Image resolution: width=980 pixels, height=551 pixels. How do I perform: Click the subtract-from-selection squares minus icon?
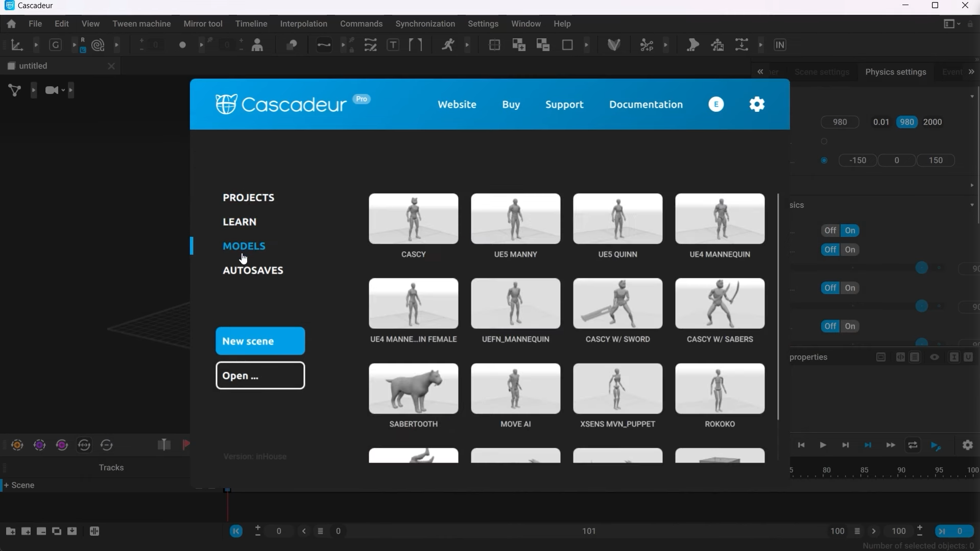[x=543, y=45]
